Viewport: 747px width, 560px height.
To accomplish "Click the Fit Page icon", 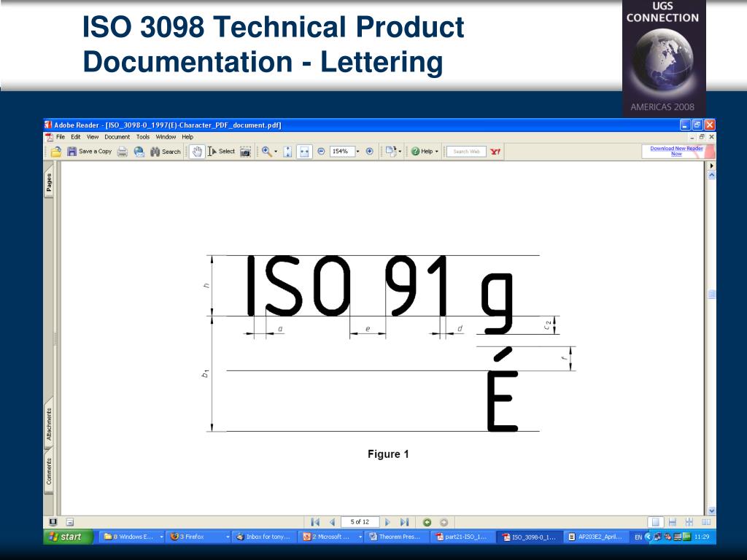I will click(x=287, y=152).
